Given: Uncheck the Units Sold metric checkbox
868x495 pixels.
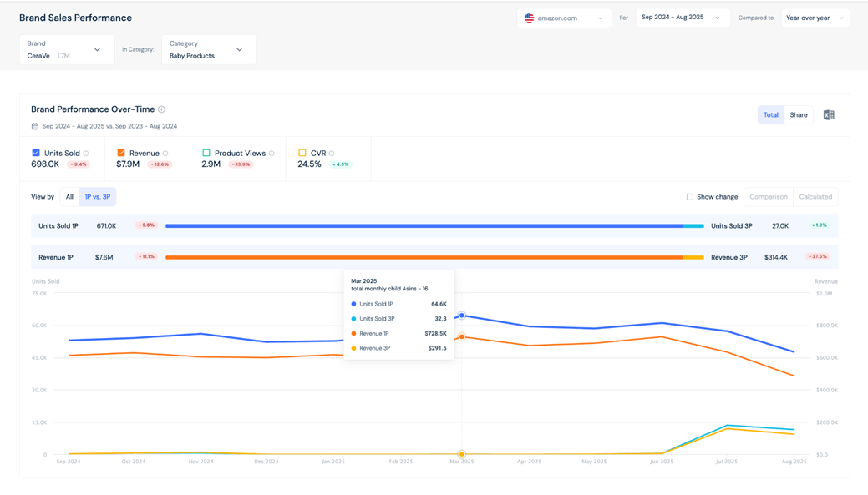Looking at the screenshot, I should pyautogui.click(x=36, y=153).
